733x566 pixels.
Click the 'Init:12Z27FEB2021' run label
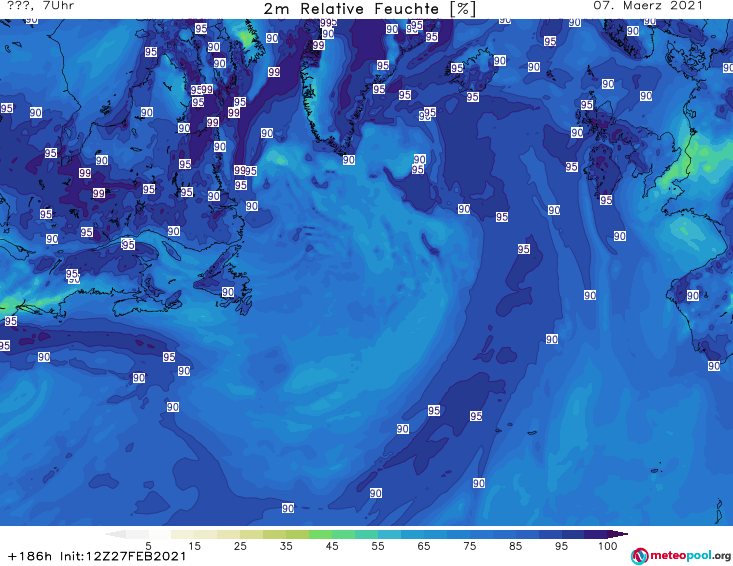(x=123, y=556)
